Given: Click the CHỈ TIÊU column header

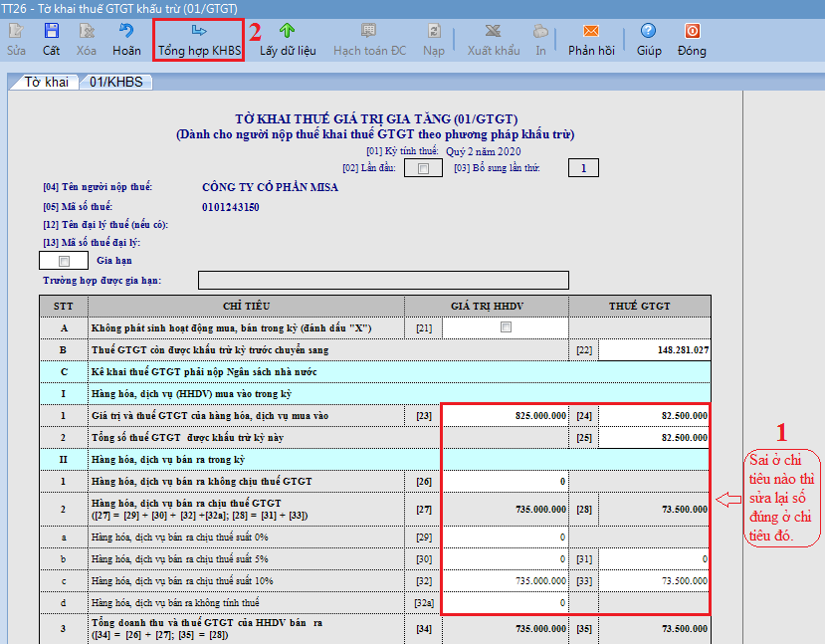Looking at the screenshot, I should [246, 307].
